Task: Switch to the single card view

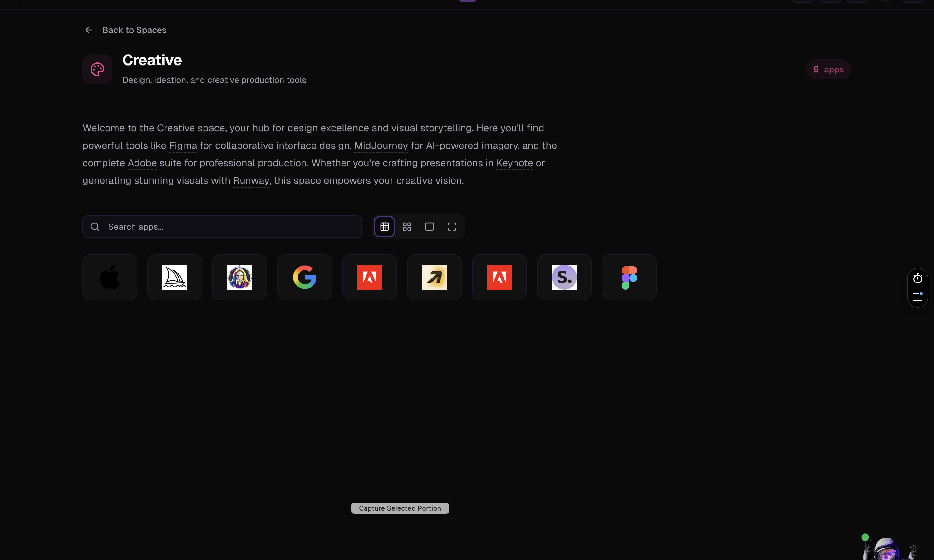Action: pos(429,226)
